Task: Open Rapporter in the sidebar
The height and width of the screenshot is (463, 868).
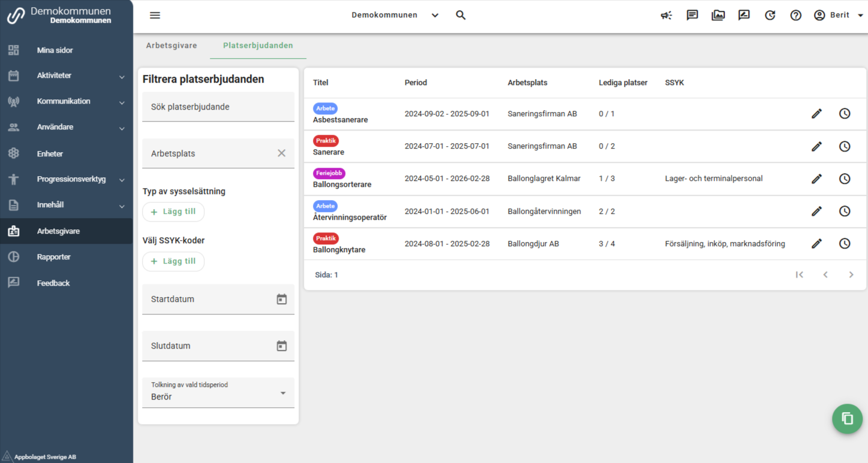Action: click(x=54, y=257)
